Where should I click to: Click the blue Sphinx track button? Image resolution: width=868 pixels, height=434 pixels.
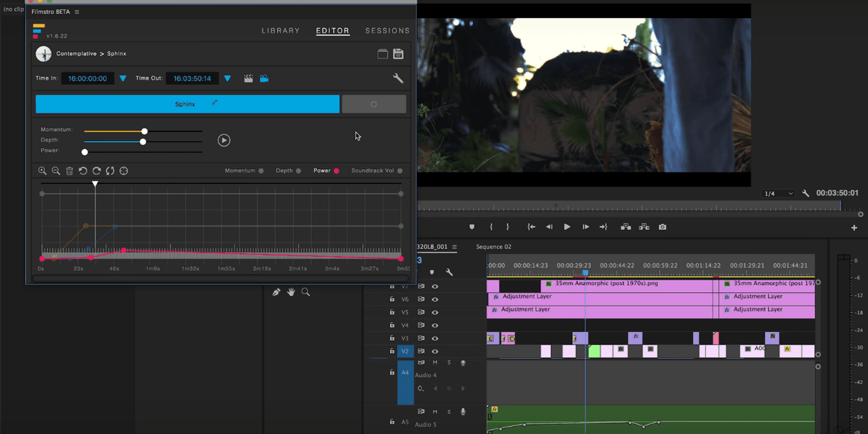[x=187, y=104]
